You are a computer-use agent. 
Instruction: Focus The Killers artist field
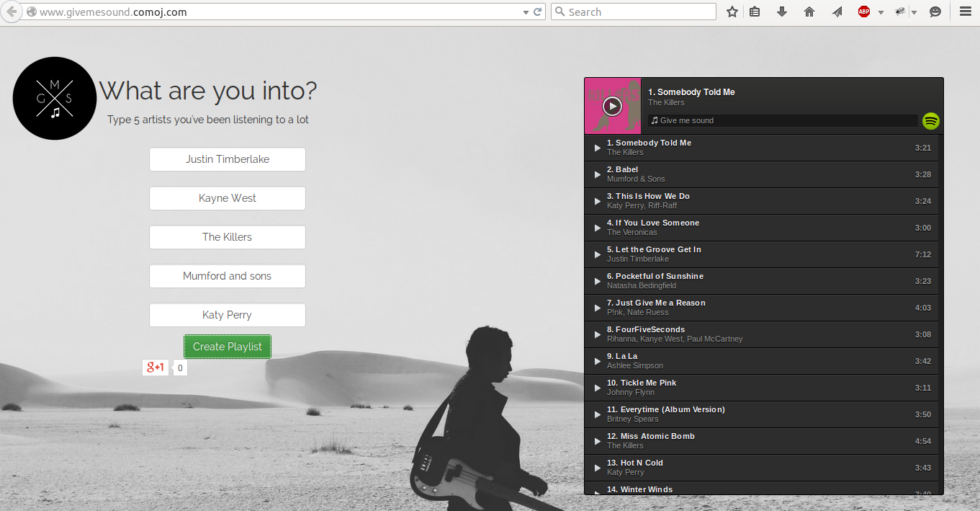tap(228, 237)
